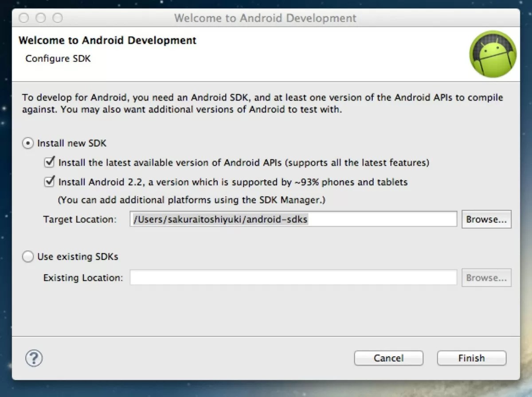The image size is (532, 397).
Task: Select the Install new SDK radio button
Action: (x=28, y=143)
